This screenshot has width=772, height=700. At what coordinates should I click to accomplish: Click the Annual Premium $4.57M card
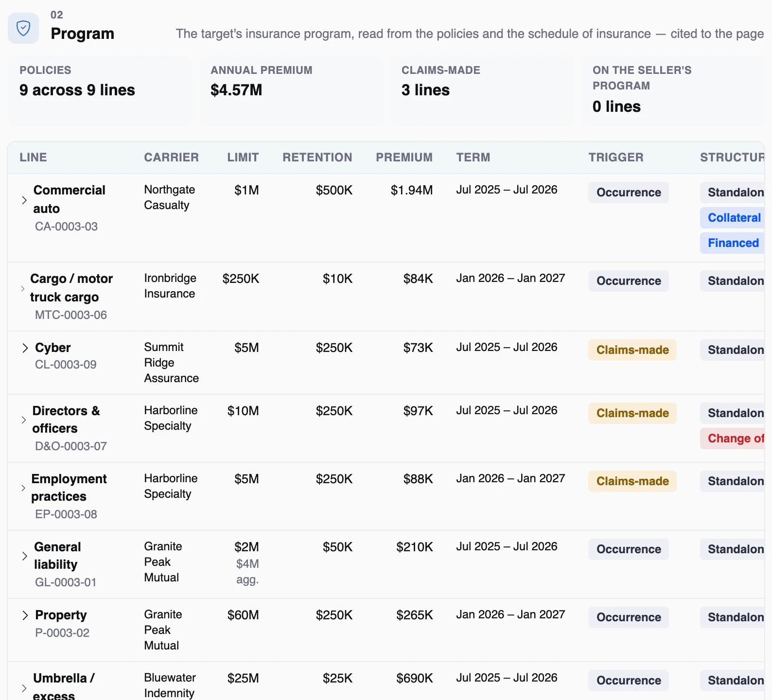[291, 91]
